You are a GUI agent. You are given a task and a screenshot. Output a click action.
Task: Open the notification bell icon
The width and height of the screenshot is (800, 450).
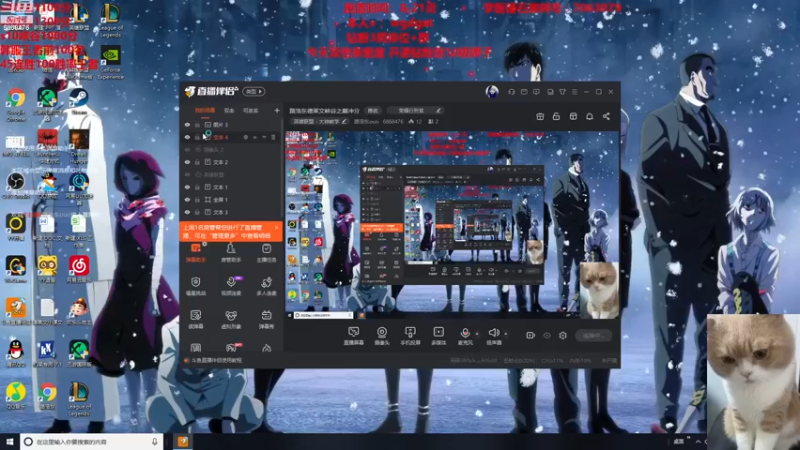[589, 116]
